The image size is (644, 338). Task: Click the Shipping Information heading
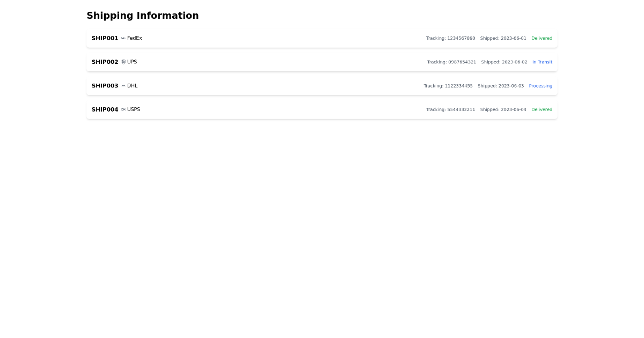143,16
